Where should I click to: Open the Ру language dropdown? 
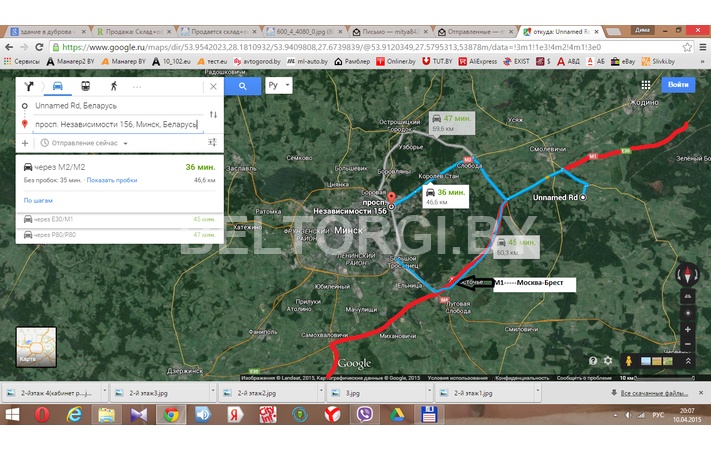click(278, 85)
